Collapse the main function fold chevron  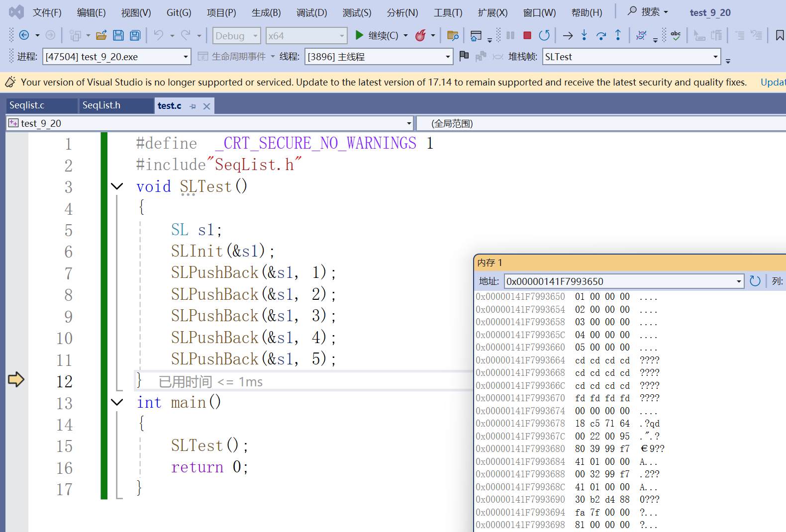point(117,402)
